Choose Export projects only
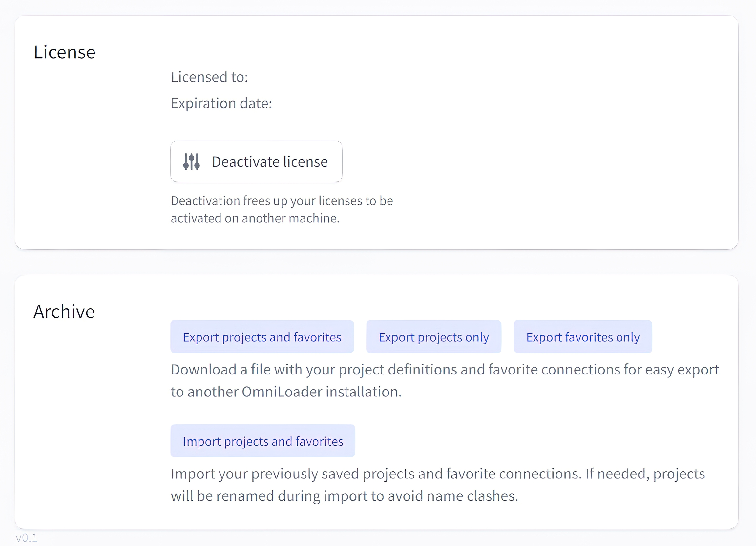Image resolution: width=756 pixels, height=546 pixels. tap(433, 337)
